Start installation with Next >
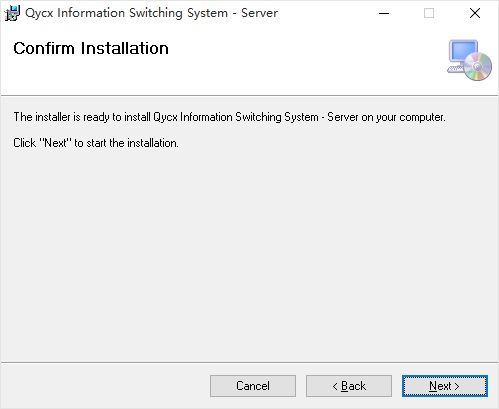This screenshot has height=409, width=499. pos(445,386)
